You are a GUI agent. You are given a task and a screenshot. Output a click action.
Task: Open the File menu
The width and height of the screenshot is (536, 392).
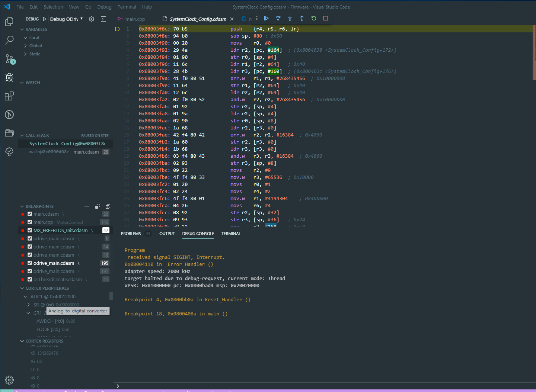coord(20,7)
